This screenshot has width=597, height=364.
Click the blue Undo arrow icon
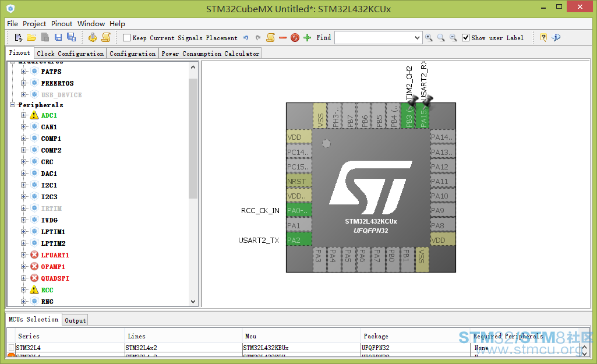pyautogui.click(x=246, y=38)
